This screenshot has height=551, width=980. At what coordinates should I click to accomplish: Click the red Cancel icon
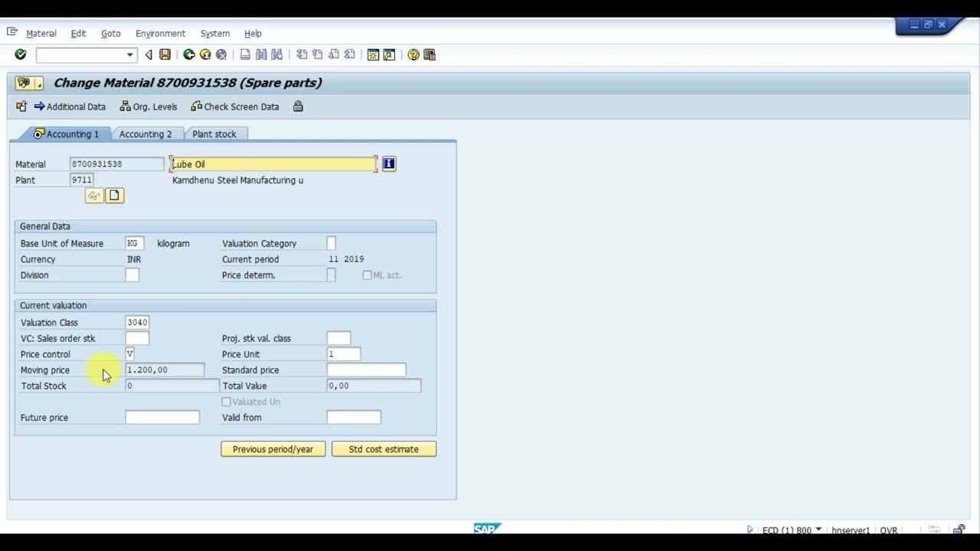tap(221, 54)
